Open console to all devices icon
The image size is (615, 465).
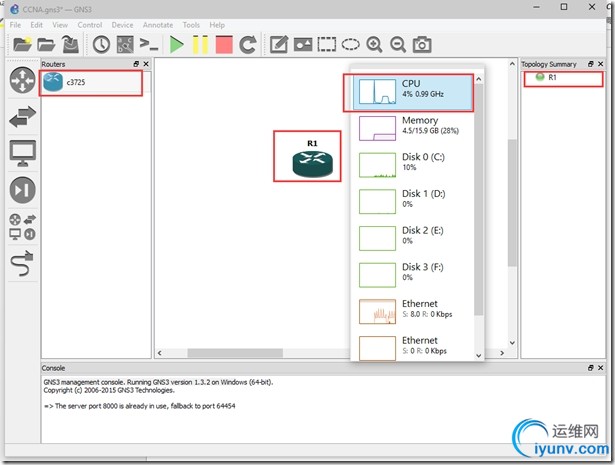149,44
